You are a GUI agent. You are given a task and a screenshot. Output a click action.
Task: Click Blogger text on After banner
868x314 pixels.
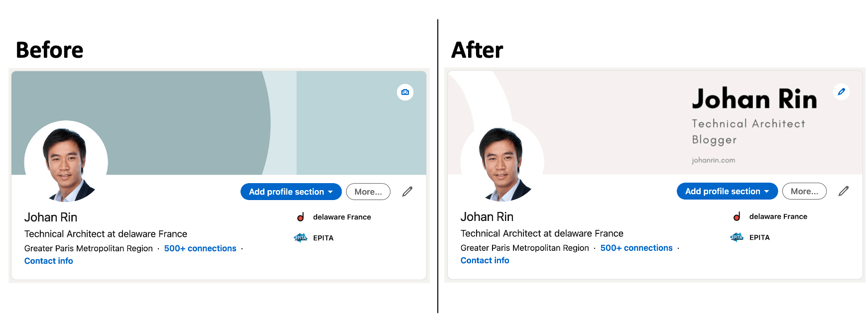[714, 140]
